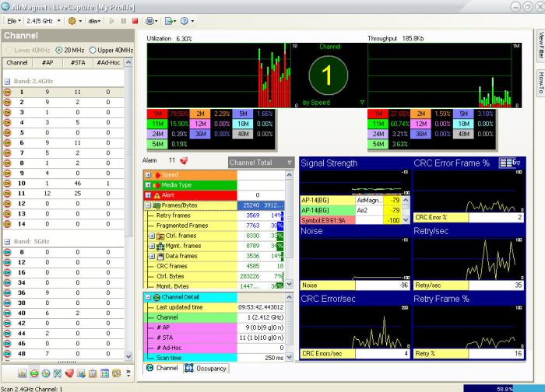Click the signal strength list scroll down arrow
The height and width of the screenshot is (392, 545).
click(x=406, y=220)
